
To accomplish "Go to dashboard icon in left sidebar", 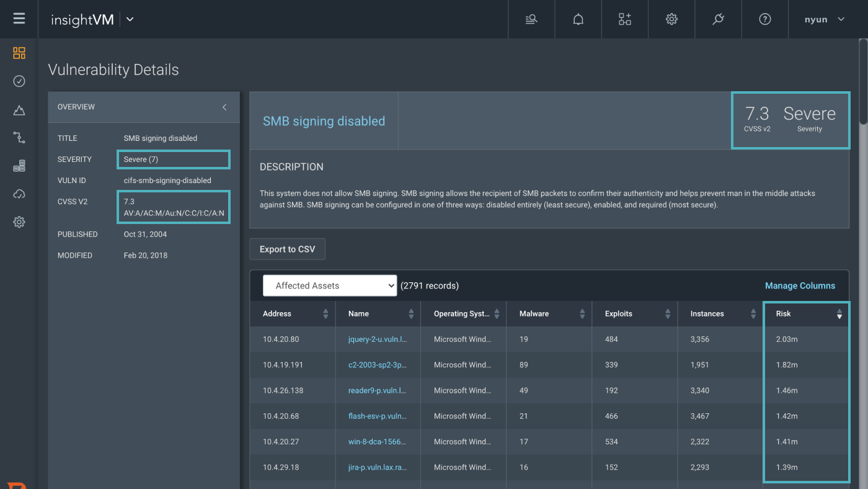I will [x=19, y=53].
